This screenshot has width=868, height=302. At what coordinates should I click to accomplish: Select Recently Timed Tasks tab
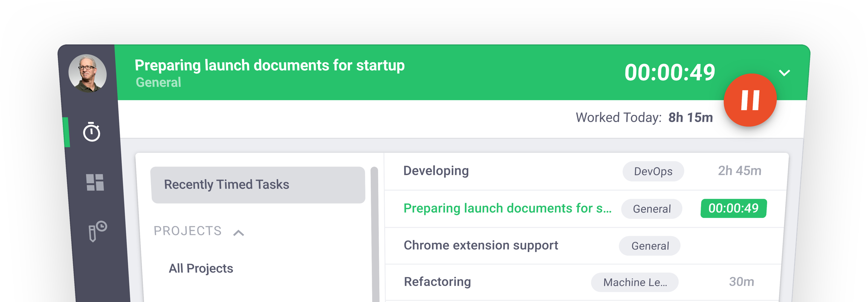(x=258, y=185)
